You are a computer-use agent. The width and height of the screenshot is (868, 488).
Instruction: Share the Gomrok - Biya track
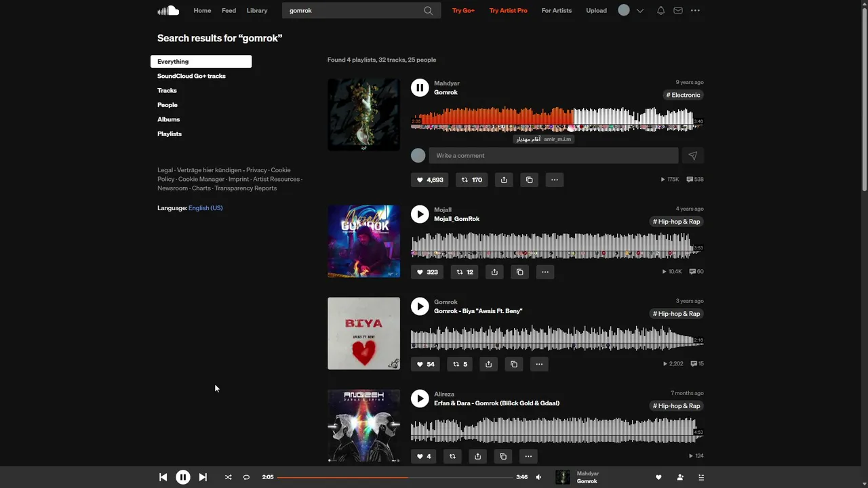(488, 364)
